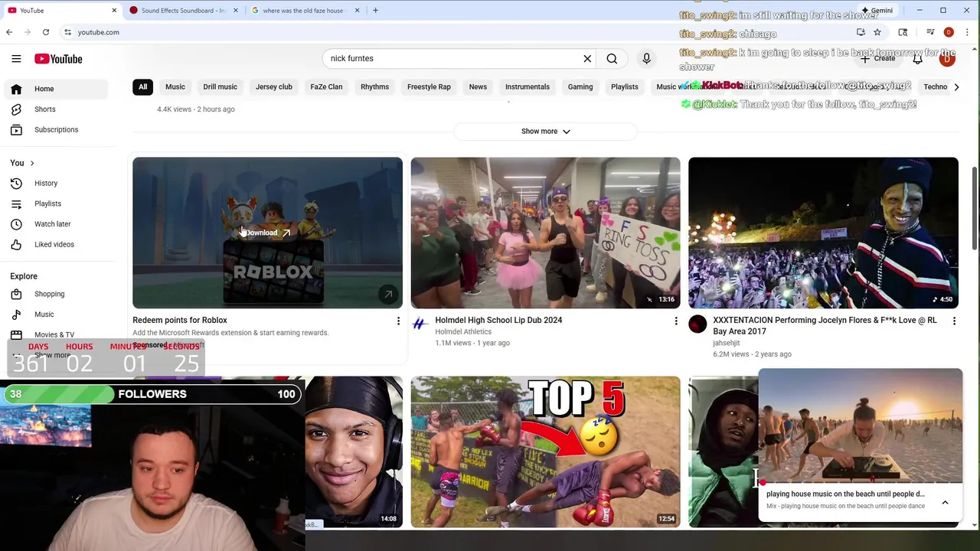Open the notifications bell
This screenshot has width=980, height=551.
pos(917,59)
